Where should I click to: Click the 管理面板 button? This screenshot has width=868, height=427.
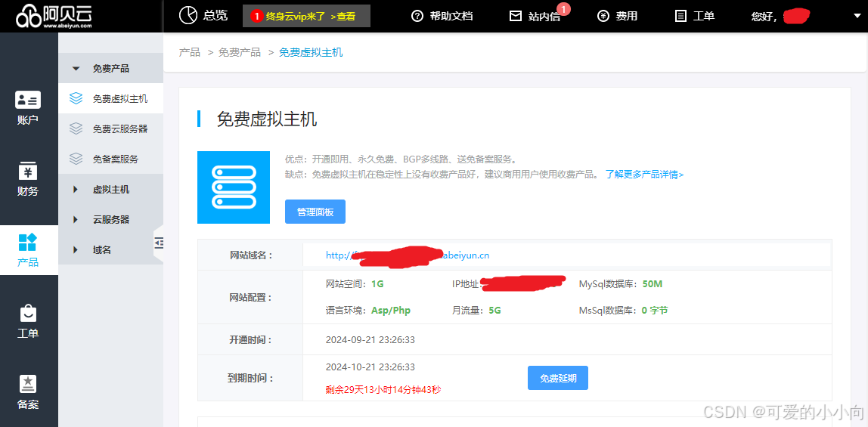point(315,212)
